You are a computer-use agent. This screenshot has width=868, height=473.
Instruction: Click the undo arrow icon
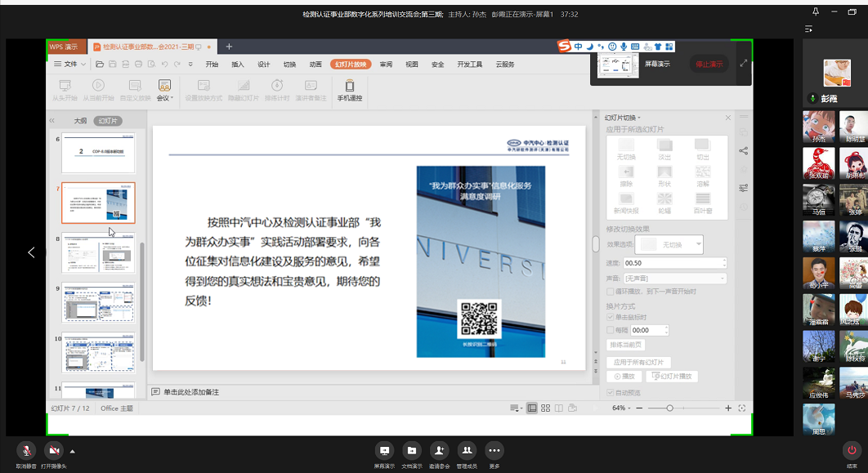coord(164,65)
